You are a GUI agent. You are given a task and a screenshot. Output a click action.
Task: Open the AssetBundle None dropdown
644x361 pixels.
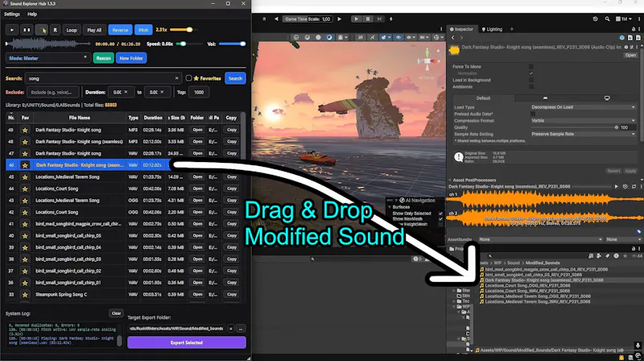tap(541, 239)
